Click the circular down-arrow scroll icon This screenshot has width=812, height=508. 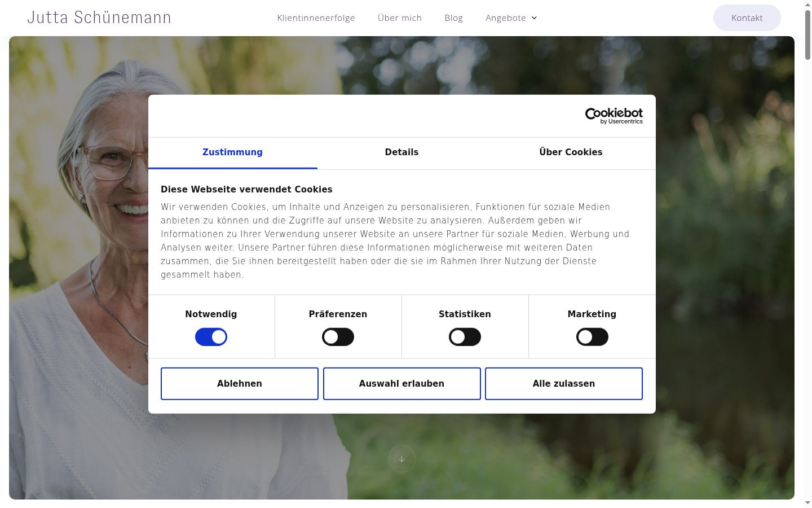tap(401, 459)
